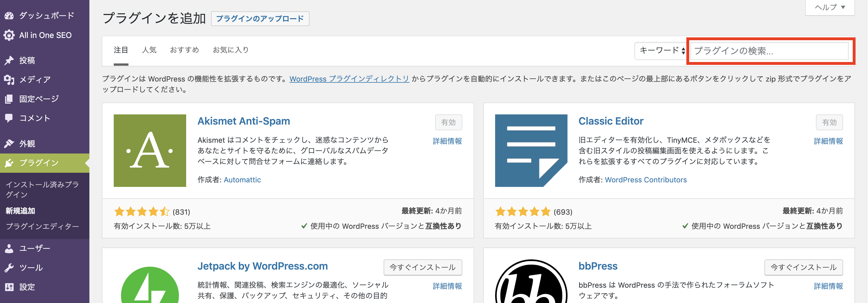Click the paintbrush icon for 外観
The height and width of the screenshot is (303, 868).
9,144
